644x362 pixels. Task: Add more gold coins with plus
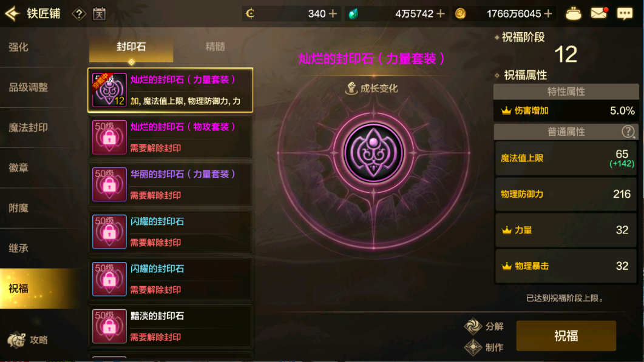548,13
